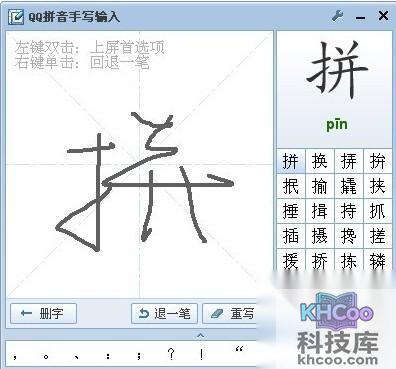
Task: Insert the opening quotation mark symbol
Action: point(239,349)
